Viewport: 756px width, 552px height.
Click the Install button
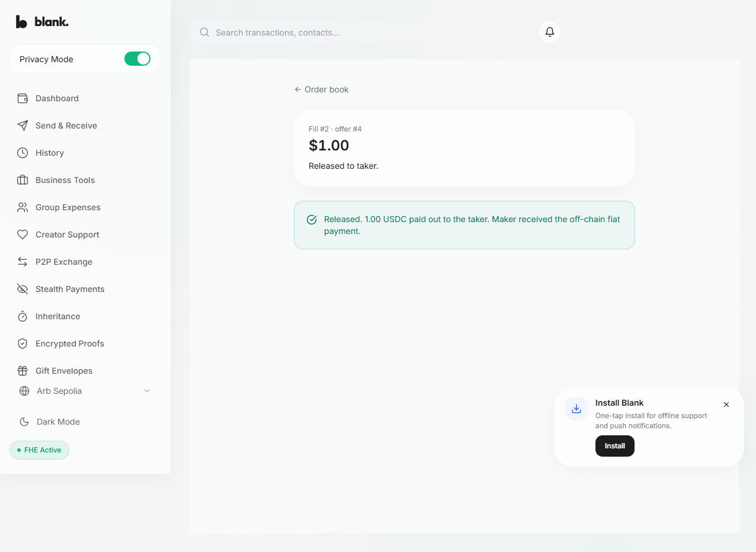point(614,446)
